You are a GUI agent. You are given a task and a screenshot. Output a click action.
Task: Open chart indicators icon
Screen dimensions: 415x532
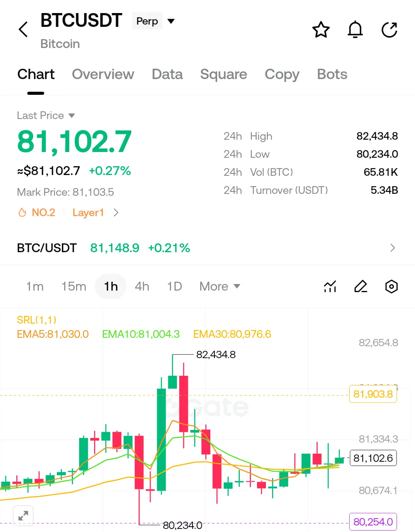(x=330, y=286)
